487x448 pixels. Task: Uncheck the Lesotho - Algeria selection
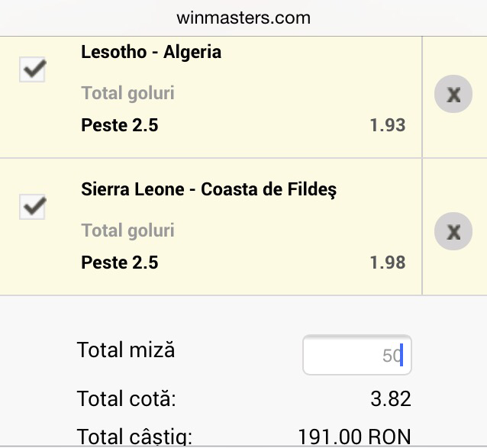pos(32,70)
